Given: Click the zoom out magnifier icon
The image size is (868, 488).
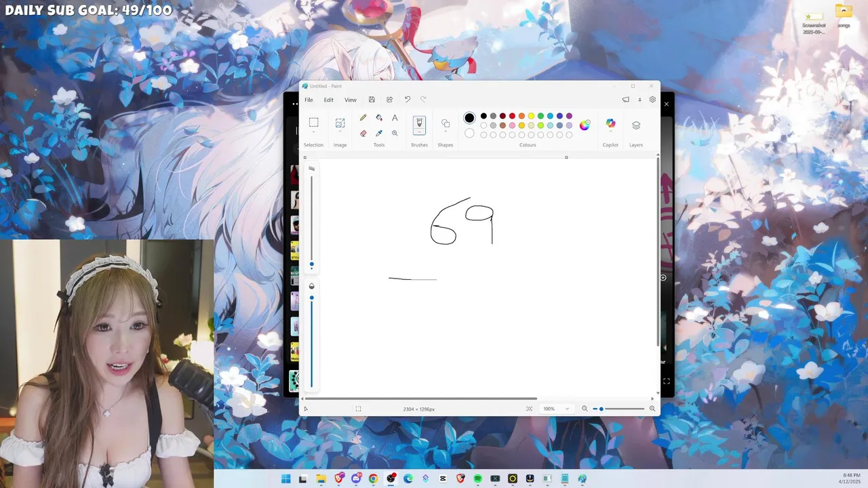Looking at the screenshot, I should tap(585, 409).
